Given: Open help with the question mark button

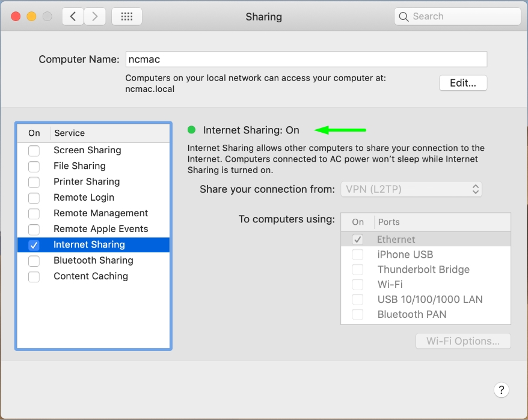Looking at the screenshot, I should [501, 390].
